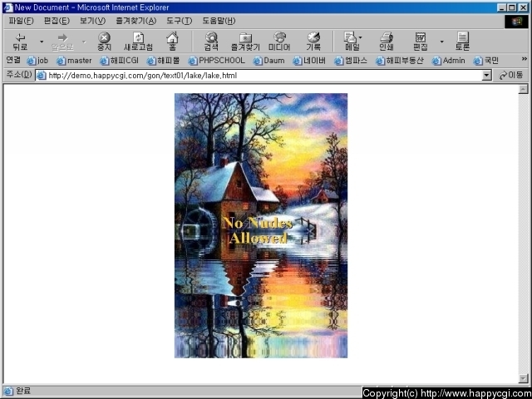Open the 도움말(H) menu

(x=219, y=21)
